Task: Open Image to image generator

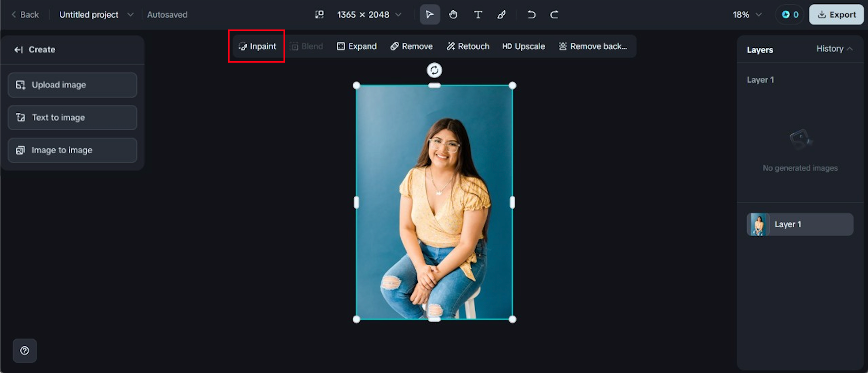Action: (72, 150)
